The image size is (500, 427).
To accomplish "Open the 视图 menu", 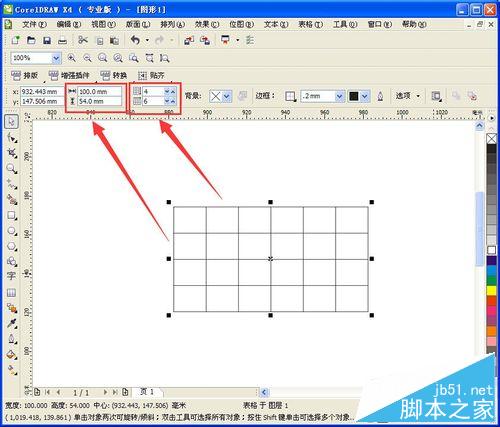I will [x=104, y=24].
